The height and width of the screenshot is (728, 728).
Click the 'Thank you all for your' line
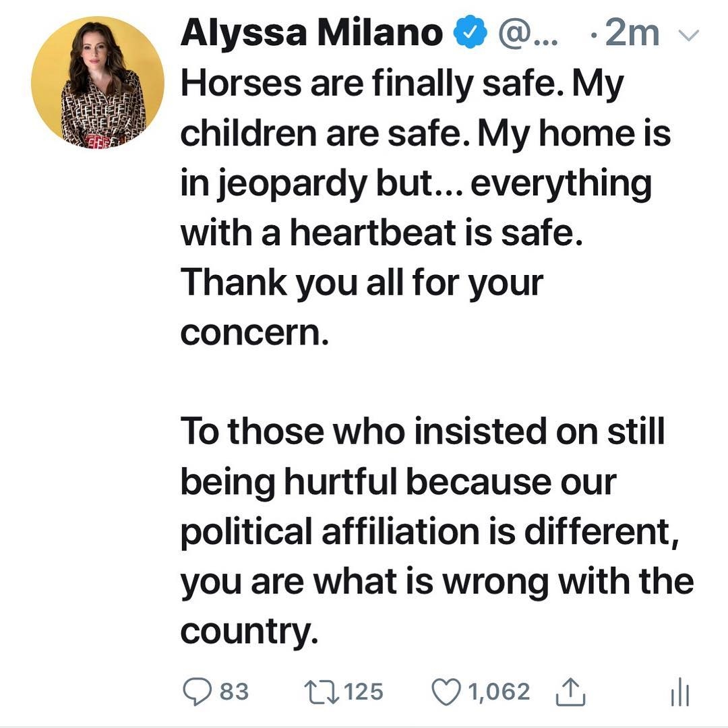pos(362,282)
